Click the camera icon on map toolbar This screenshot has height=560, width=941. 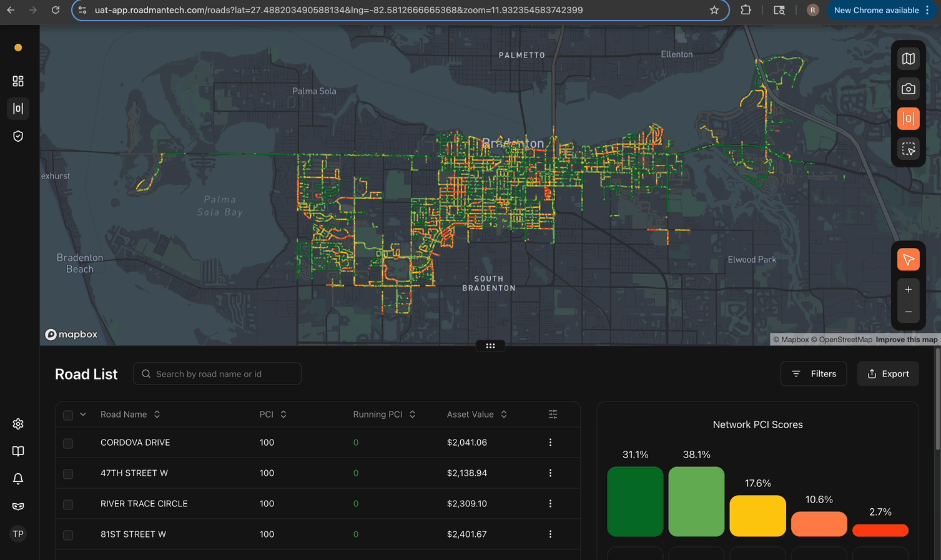[908, 89]
